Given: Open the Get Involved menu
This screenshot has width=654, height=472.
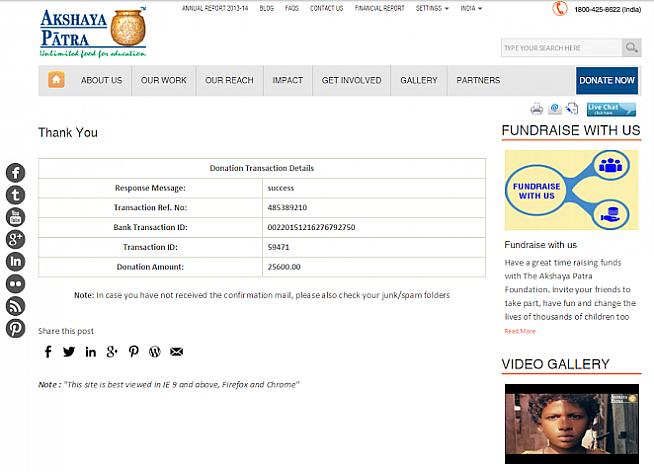Looking at the screenshot, I should [351, 80].
